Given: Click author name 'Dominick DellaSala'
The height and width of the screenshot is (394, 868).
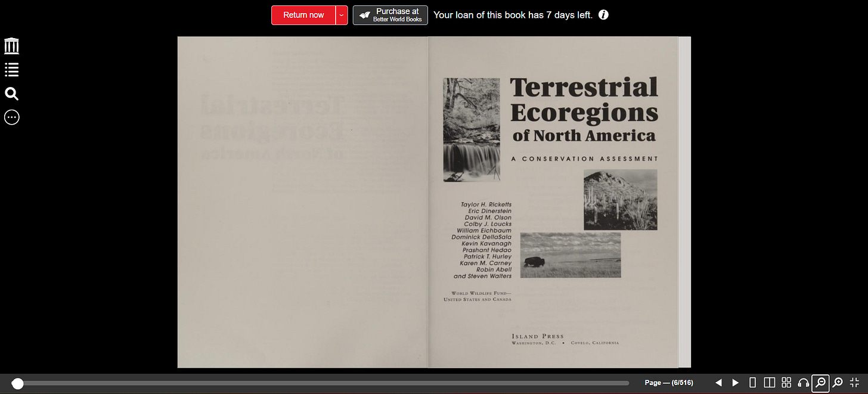Looking at the screenshot, I should 482,237.
